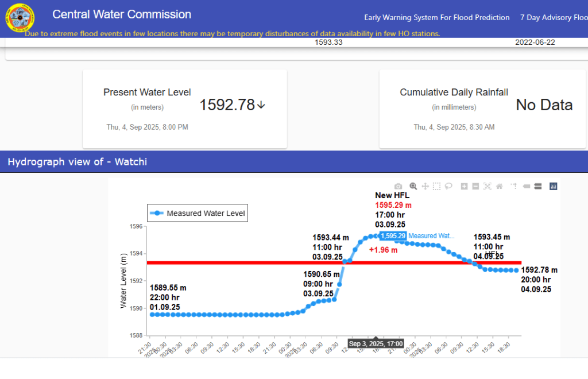Screen dimensions: 588x379
Task: Download plot as PNG camera icon
Action: pos(399,186)
